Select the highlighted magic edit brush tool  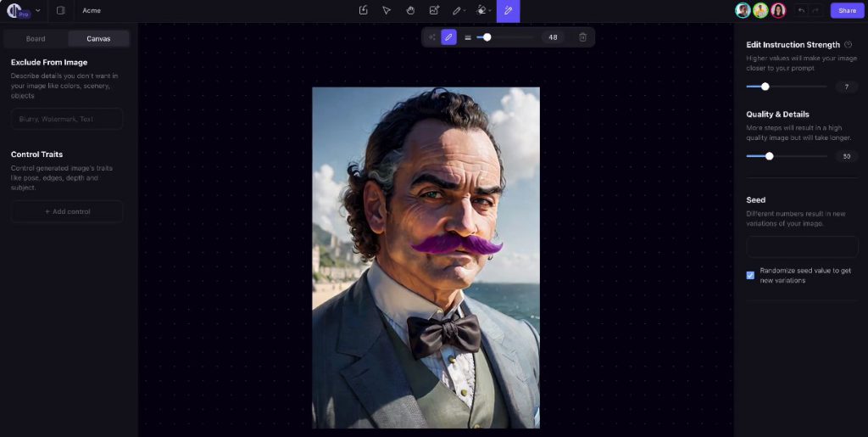tap(509, 10)
